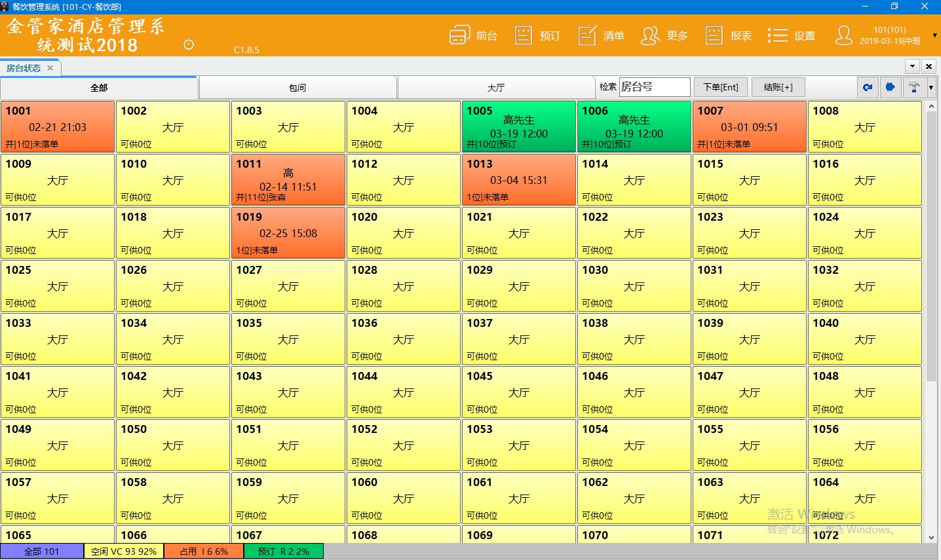Open the 更多 more menu
This screenshot has height=560, width=941.
point(664,35)
